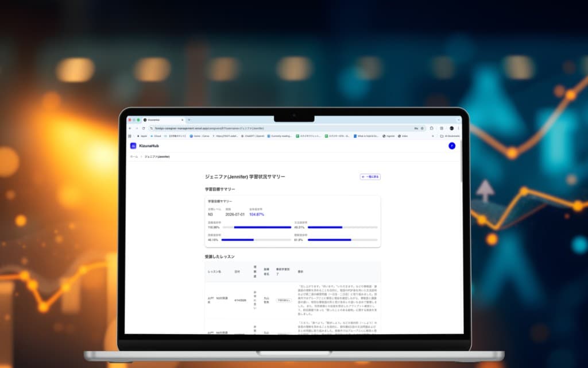
Task: Open the Home - Canva bookmark
Action: click(199, 136)
